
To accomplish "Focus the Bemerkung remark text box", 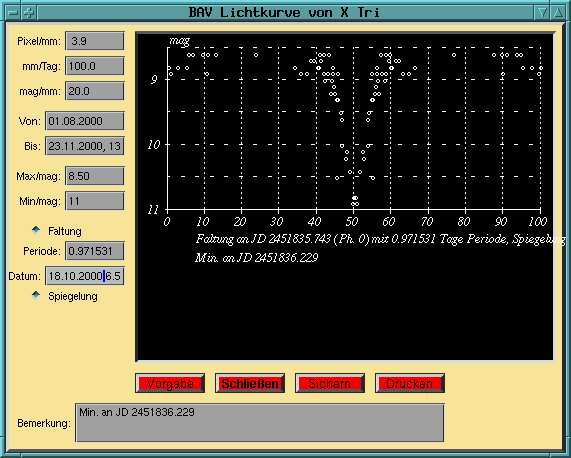I will (260, 423).
